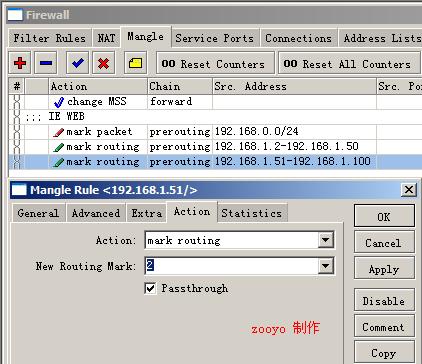Sort by Chain column header
The width and height of the screenshot is (422, 364).
(180, 87)
